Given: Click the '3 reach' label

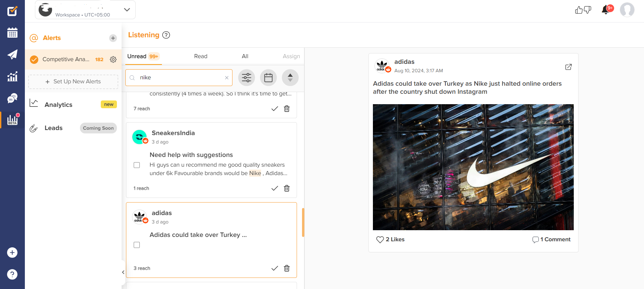Looking at the screenshot, I should tap(142, 268).
